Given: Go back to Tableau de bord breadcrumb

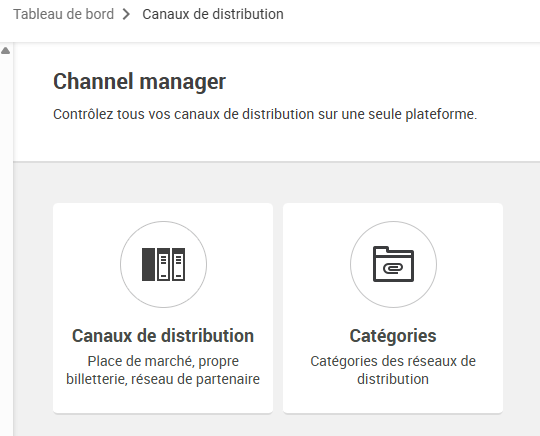Looking at the screenshot, I should point(63,14).
